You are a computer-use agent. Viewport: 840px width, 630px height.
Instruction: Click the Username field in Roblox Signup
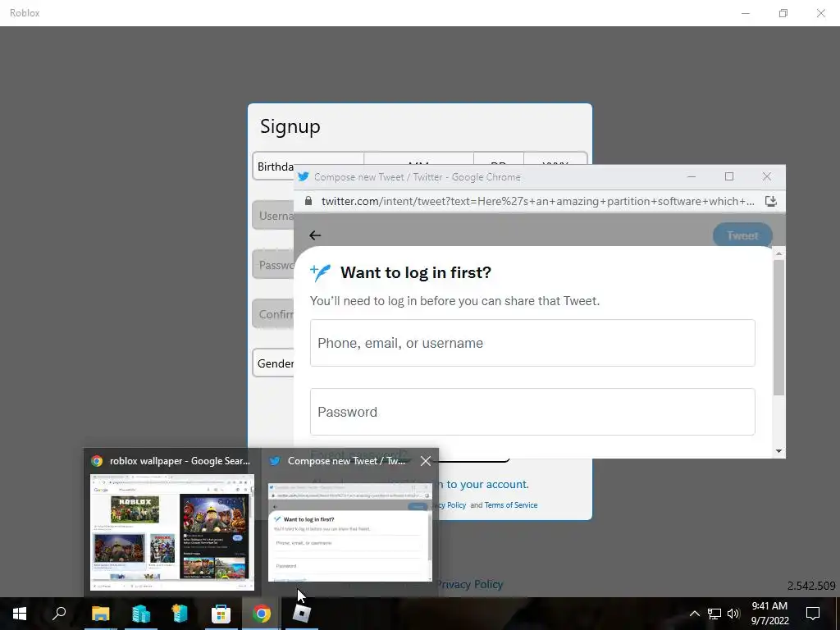(273, 216)
